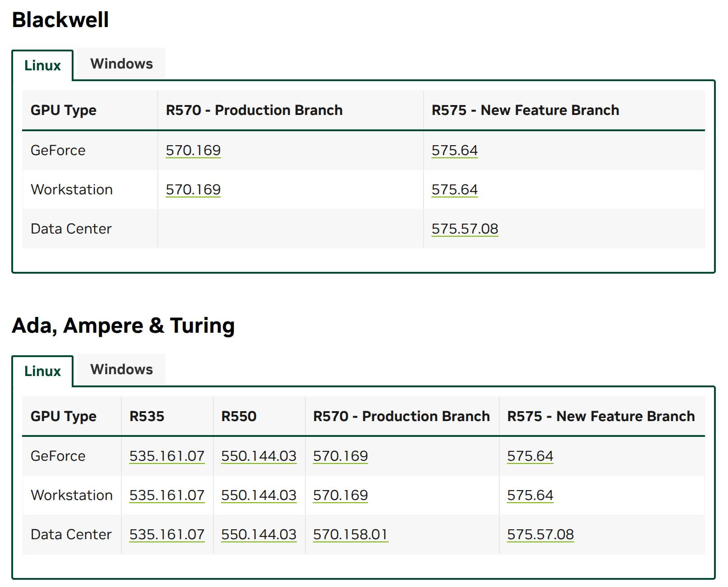728x587 pixels.
Task: Open Ada GeForce 570.169 driver link
Action: click(341, 456)
